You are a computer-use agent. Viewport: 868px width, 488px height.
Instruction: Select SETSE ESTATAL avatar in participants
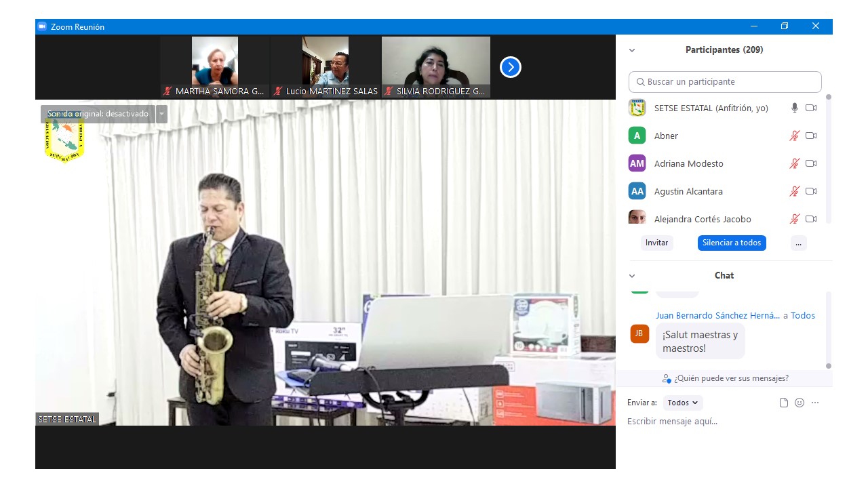coord(637,108)
